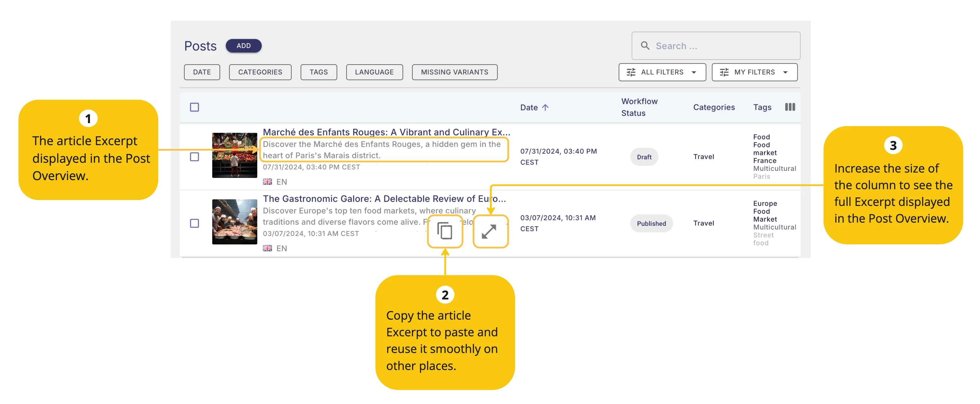This screenshot has height=404, width=980.
Task: Click the UK flag on Marché post
Action: point(267,182)
